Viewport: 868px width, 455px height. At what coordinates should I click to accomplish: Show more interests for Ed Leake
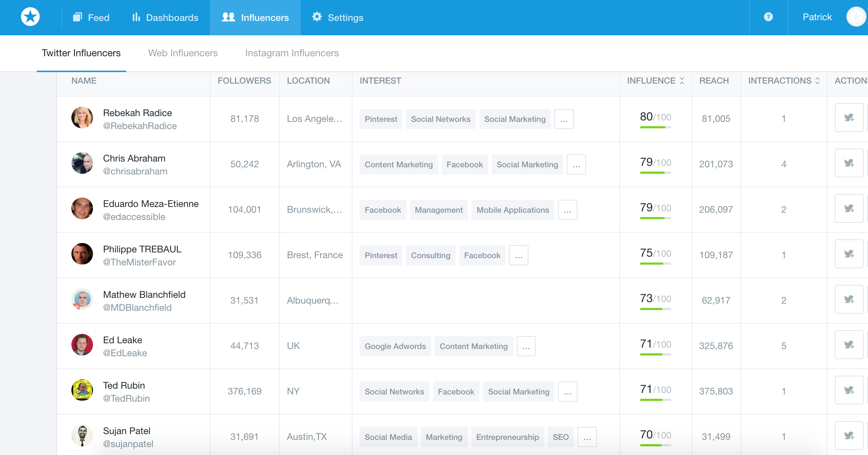tap(526, 346)
